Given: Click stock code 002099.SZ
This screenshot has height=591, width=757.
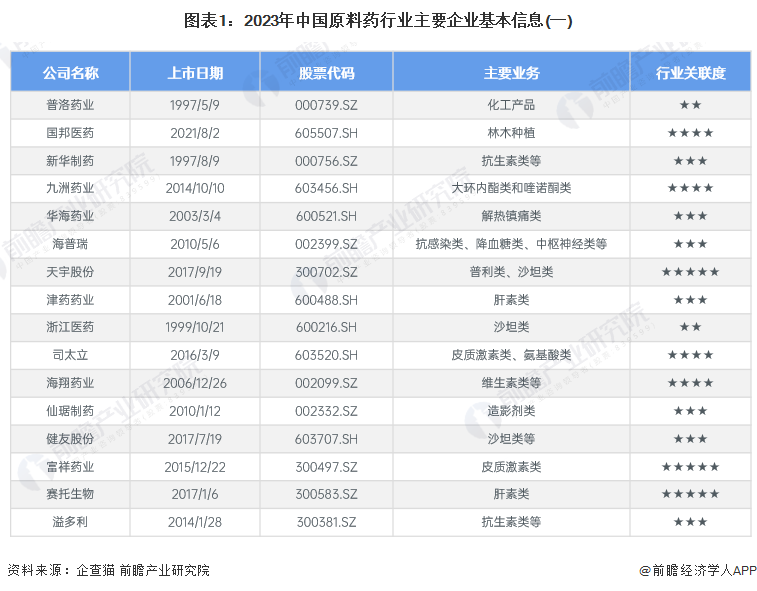Looking at the screenshot, I should [326, 383].
